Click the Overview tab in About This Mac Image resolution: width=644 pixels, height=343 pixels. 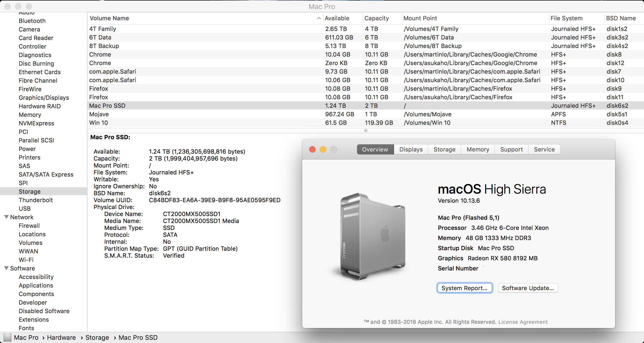[374, 149]
